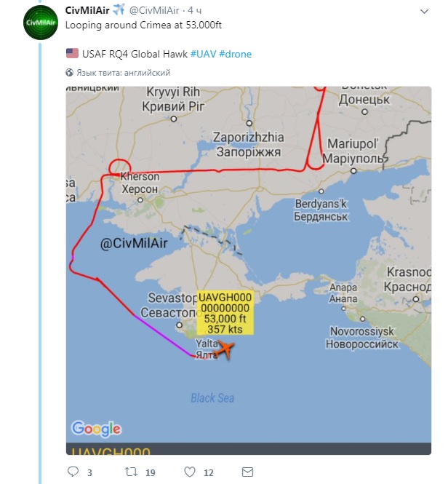
Task: Open the #UAV hashtag
Action: (203, 55)
